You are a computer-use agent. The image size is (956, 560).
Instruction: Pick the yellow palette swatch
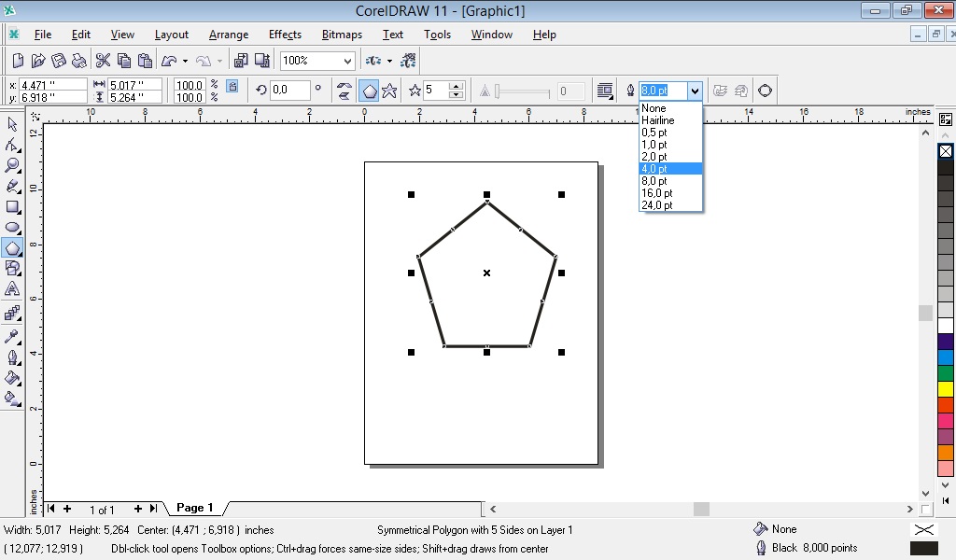coord(946,389)
